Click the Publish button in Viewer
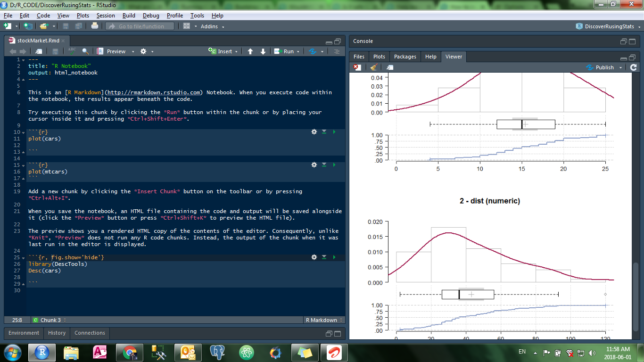Viewport: 644px width, 362px height. coord(600,67)
